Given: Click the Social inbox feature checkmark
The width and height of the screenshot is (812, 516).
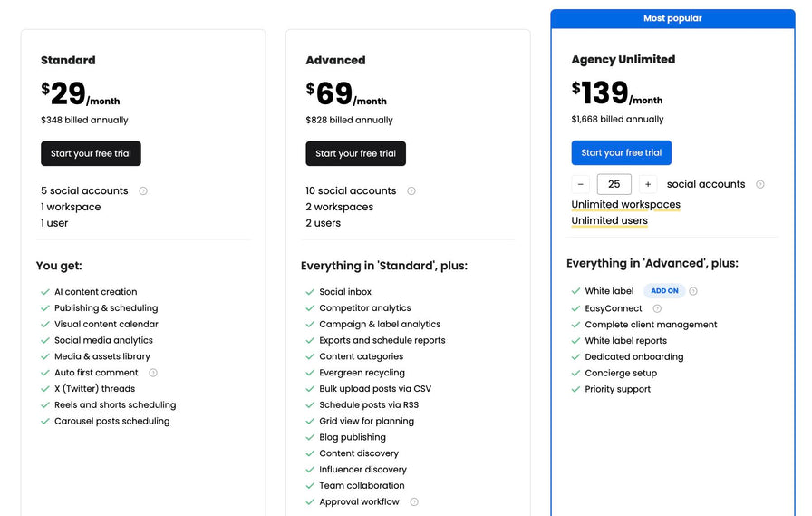Looking at the screenshot, I should 310,292.
